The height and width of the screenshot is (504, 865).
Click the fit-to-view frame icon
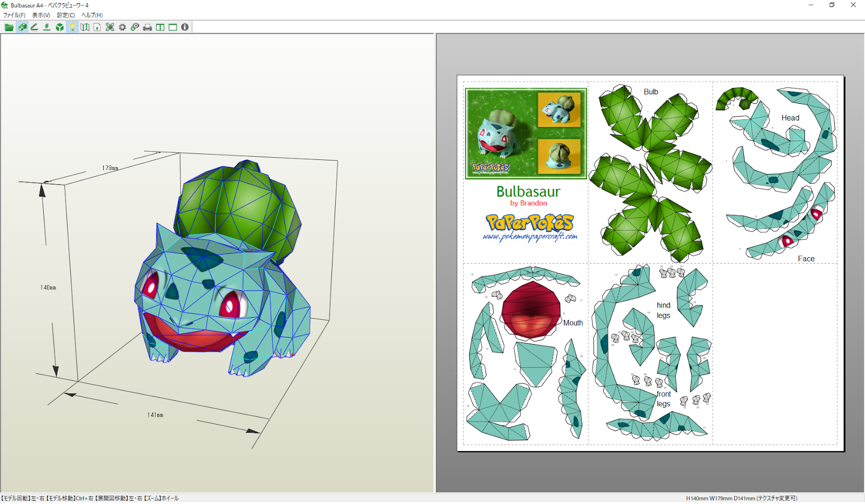pyautogui.click(x=110, y=27)
